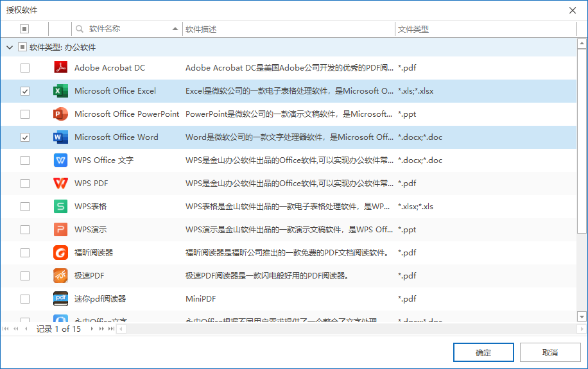Image resolution: width=588 pixels, height=369 pixels.
Task: Click the 极速PDF description text
Action: tap(268, 276)
